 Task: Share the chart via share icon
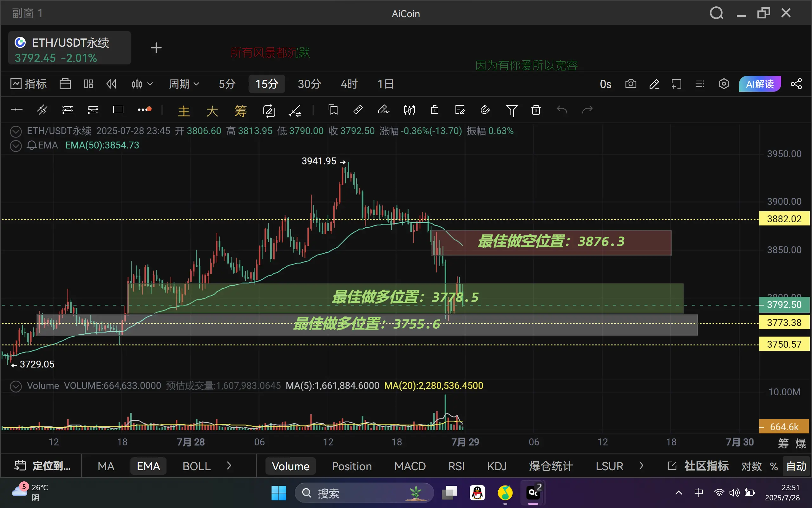pyautogui.click(x=796, y=84)
